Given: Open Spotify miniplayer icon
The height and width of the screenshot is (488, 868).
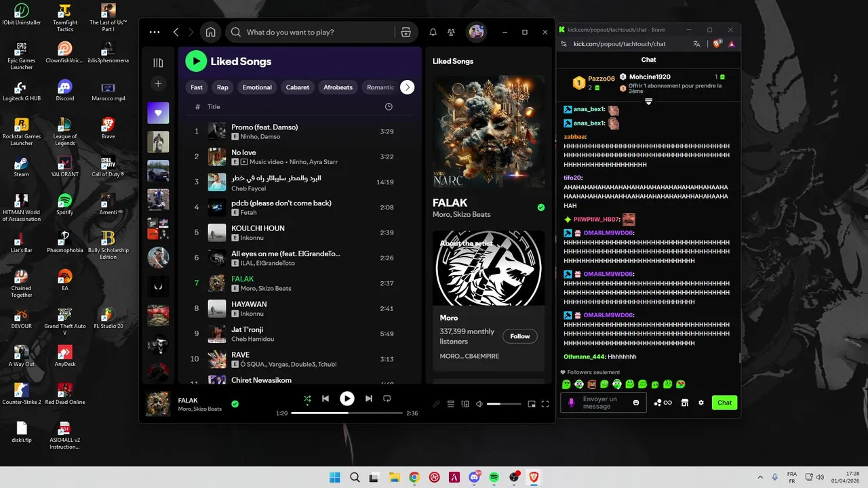Looking at the screenshot, I should (x=532, y=404).
